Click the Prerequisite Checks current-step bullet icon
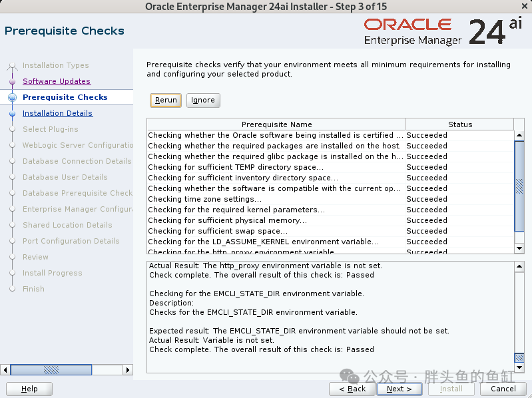The height and width of the screenshot is (398, 532). [12, 97]
